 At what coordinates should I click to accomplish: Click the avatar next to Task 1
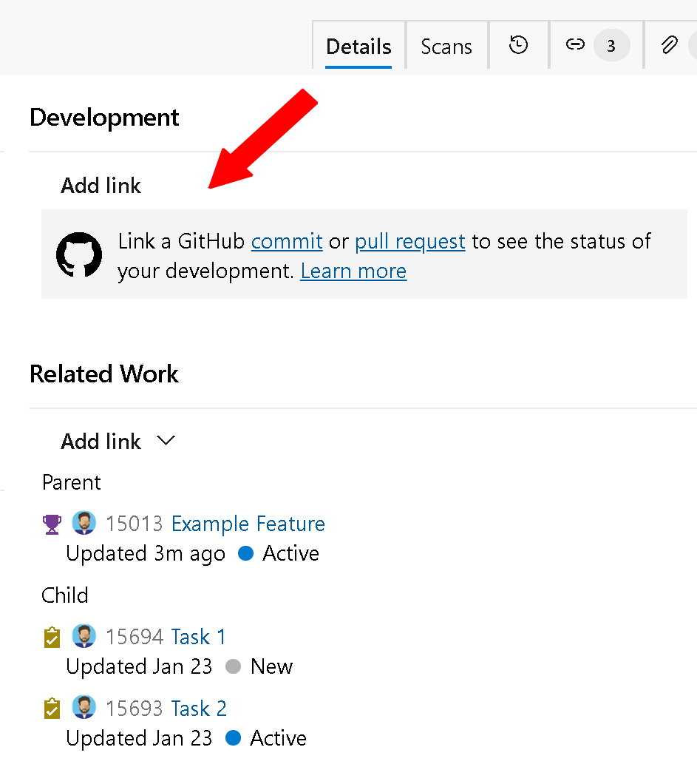tap(84, 636)
